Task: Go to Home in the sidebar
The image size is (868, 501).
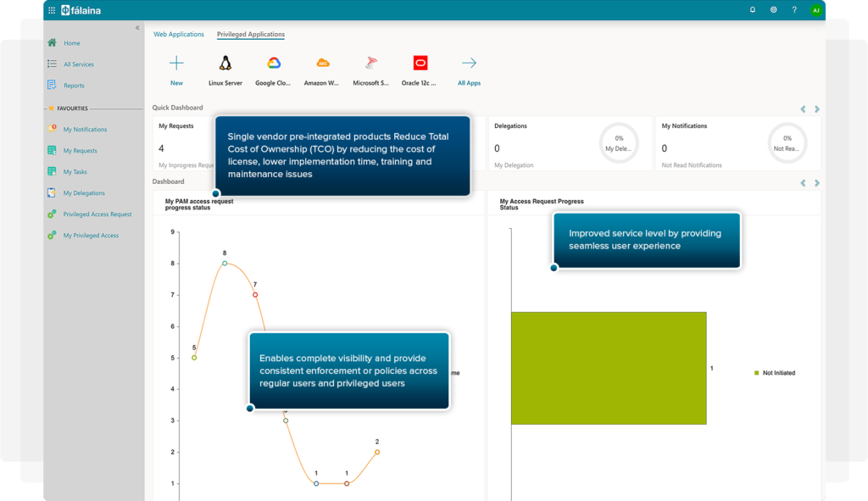Action: (71, 43)
